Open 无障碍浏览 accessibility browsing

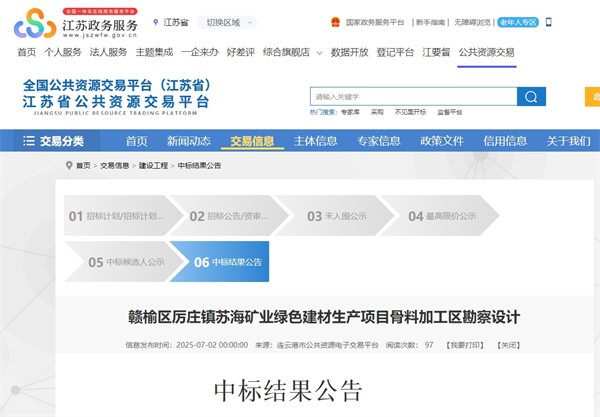coord(471,21)
